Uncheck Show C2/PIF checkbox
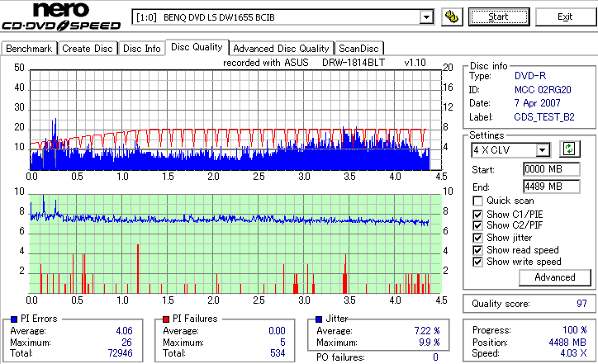This screenshot has width=598, height=364. 477,225
